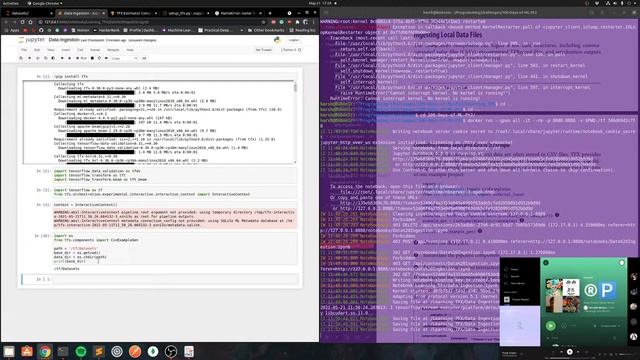Click the Jupyter logo

tap(31, 40)
